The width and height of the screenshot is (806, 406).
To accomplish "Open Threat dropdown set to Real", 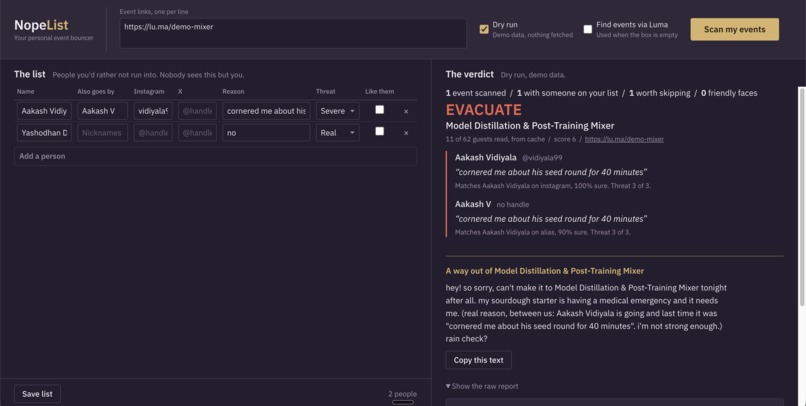I will coord(337,133).
